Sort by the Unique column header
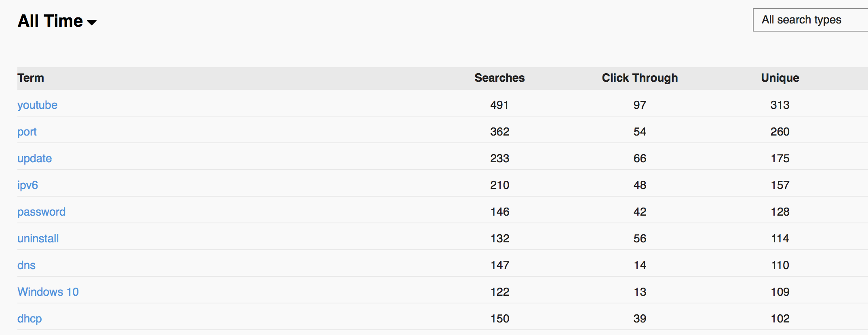Screen dimensions: 868x335 (780, 78)
